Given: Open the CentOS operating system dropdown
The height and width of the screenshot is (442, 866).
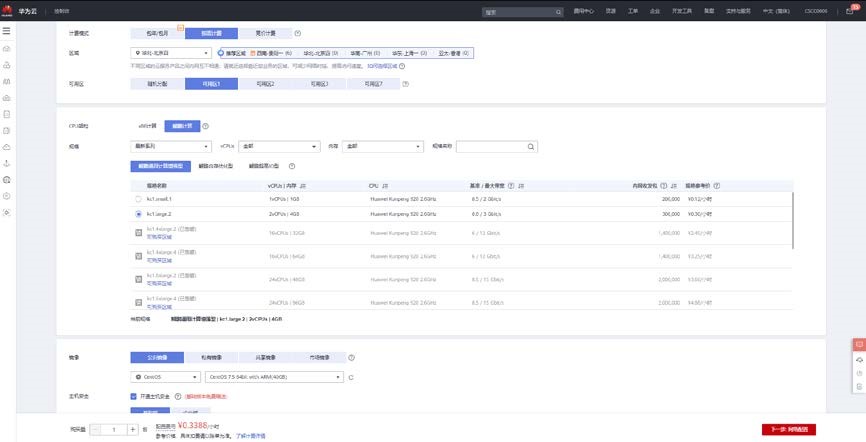Looking at the screenshot, I should coord(166,377).
